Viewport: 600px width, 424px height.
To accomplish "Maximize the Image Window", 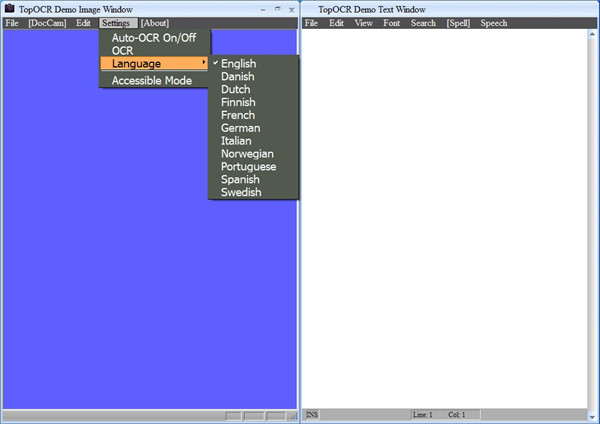I will pyautogui.click(x=277, y=9).
